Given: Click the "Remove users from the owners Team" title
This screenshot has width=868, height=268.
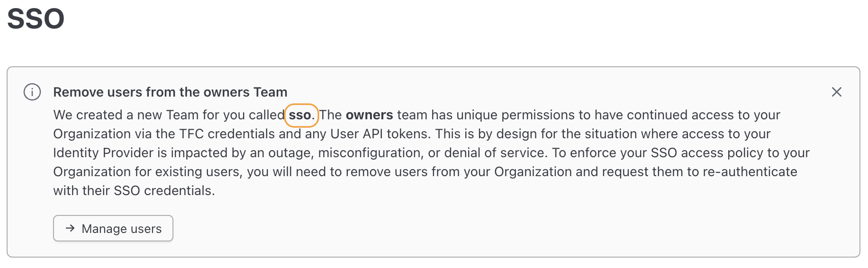Looking at the screenshot, I should pos(170,92).
